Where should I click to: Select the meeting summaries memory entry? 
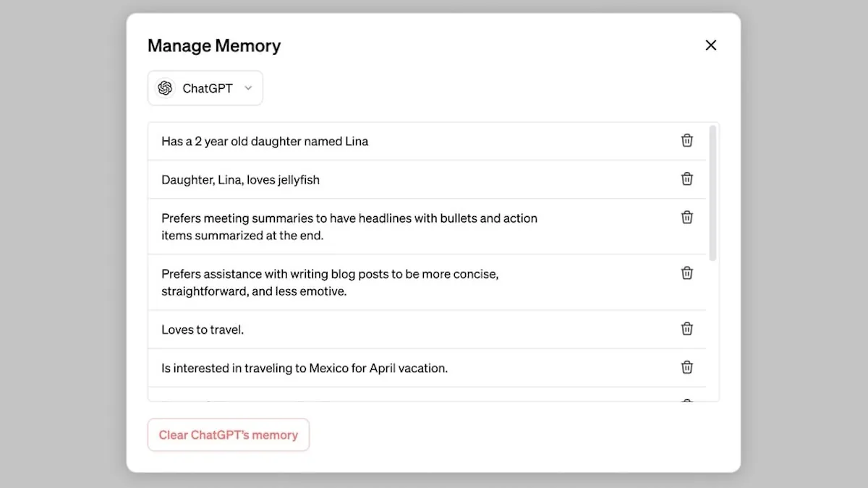[349, 226]
